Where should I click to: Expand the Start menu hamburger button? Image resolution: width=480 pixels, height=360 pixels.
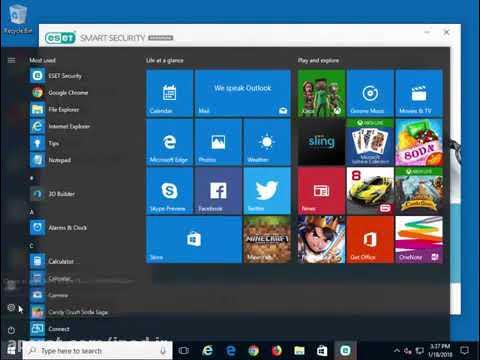(x=11, y=60)
